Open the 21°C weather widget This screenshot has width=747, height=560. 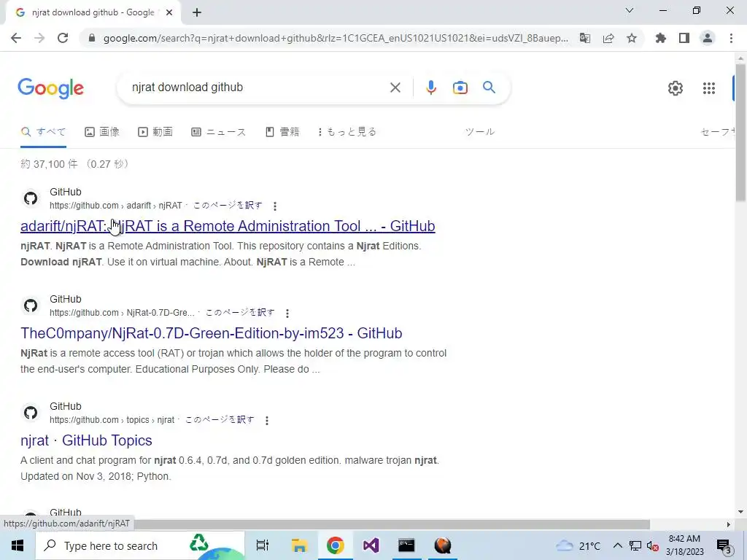[578, 545]
